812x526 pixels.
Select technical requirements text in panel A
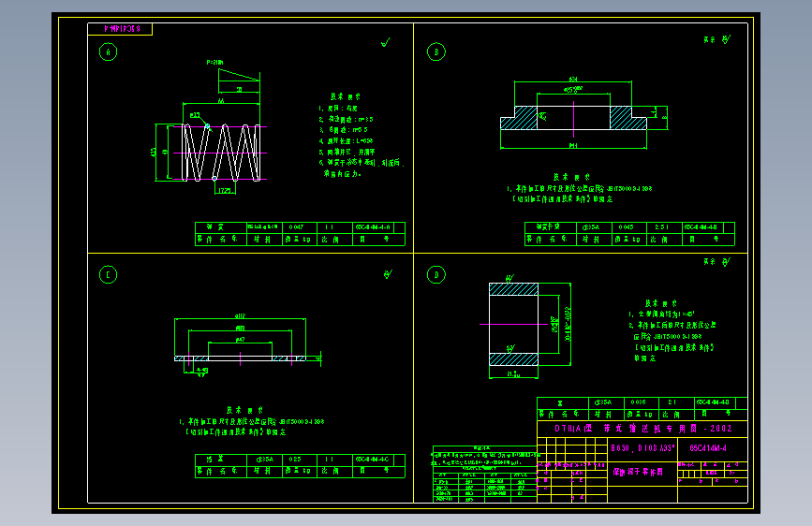click(x=360, y=136)
